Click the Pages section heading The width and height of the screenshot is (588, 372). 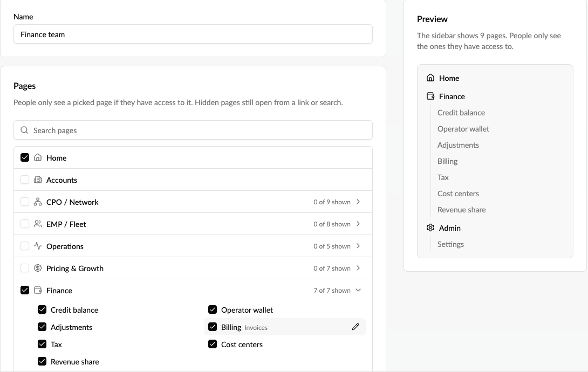pyautogui.click(x=24, y=86)
